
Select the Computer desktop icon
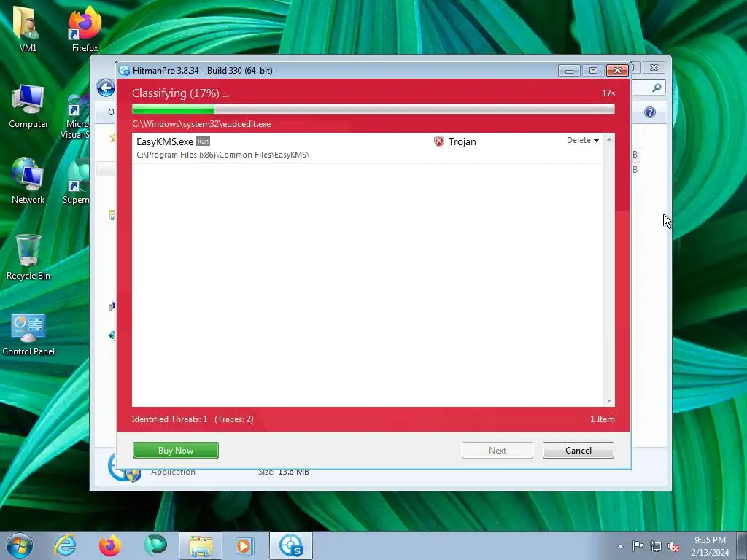(28, 106)
